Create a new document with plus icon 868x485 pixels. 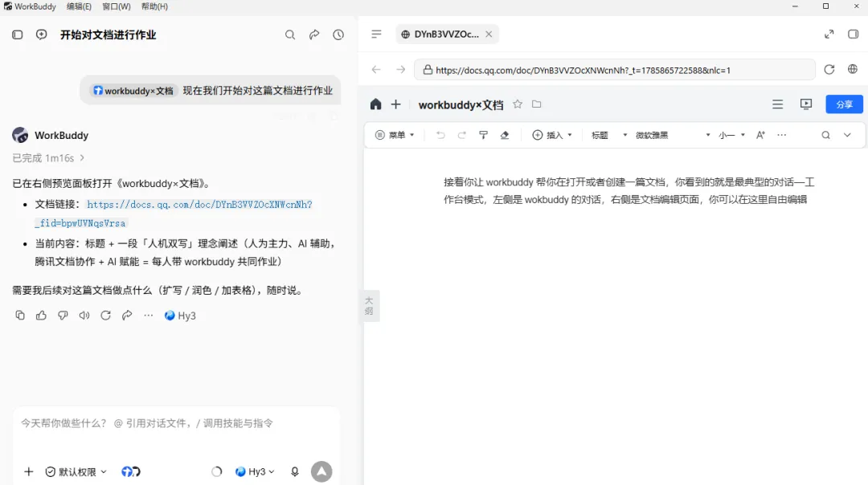click(x=395, y=104)
